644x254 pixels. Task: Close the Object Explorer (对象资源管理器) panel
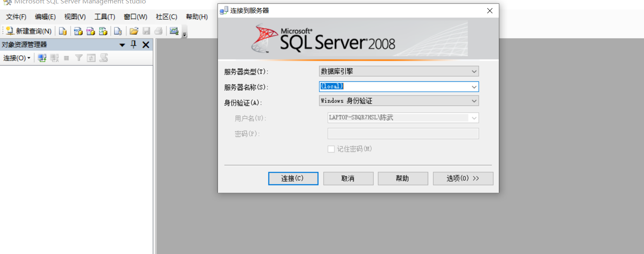tap(146, 45)
